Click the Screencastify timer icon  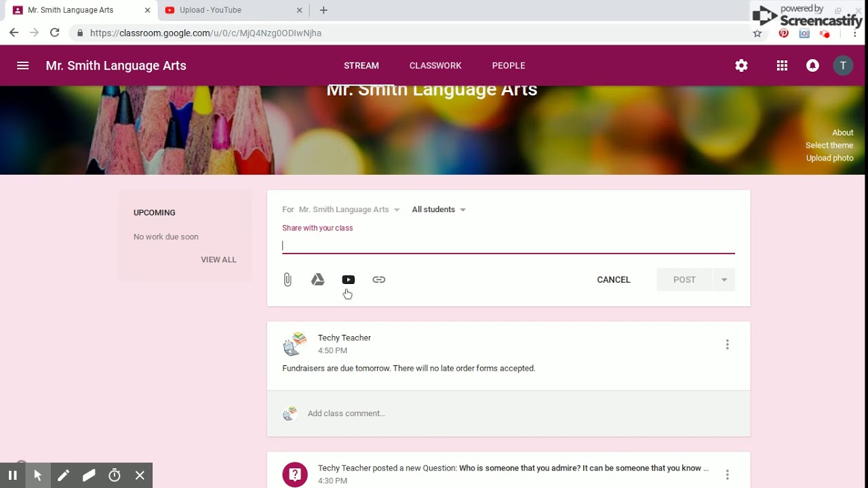pyautogui.click(x=115, y=476)
